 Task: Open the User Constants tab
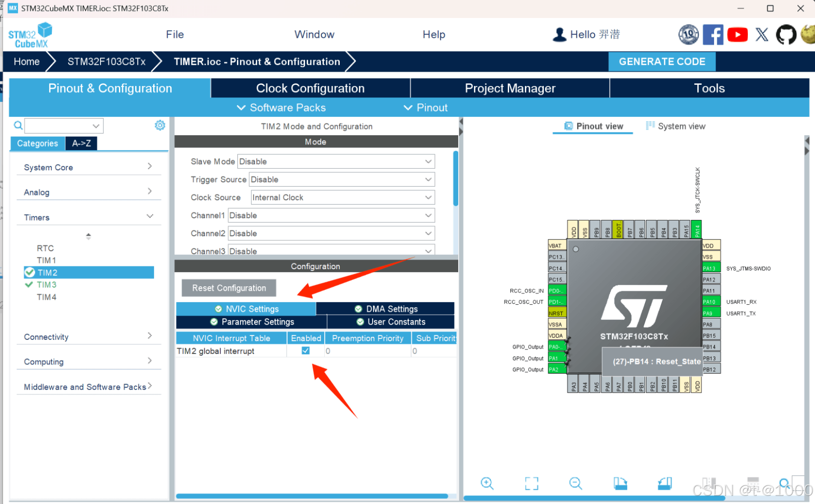tap(391, 322)
